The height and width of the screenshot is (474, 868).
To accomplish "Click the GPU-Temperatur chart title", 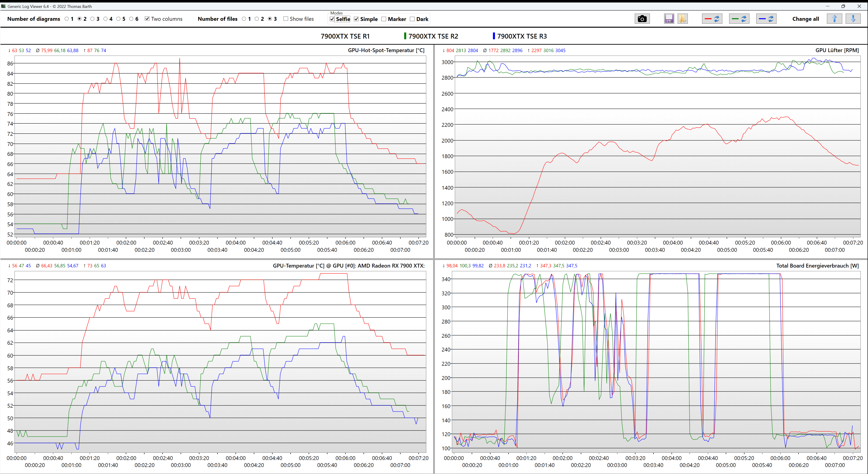I will pos(349,266).
